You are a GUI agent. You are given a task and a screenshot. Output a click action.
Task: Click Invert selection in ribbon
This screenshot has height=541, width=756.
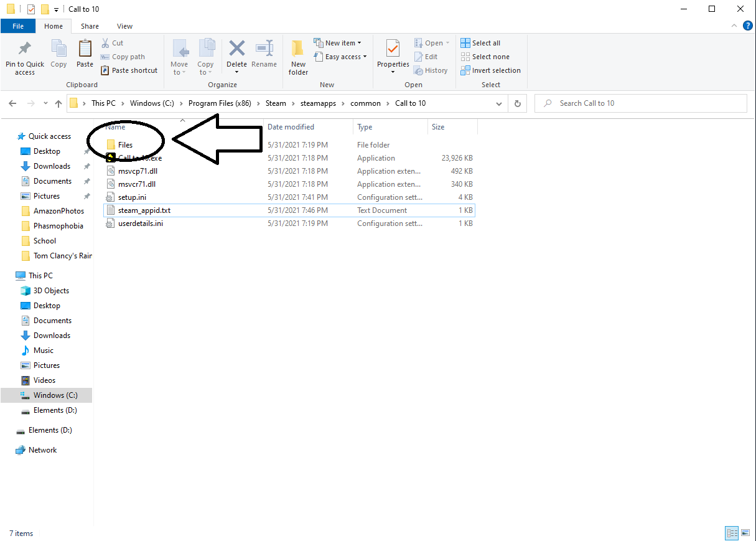pyautogui.click(x=490, y=70)
